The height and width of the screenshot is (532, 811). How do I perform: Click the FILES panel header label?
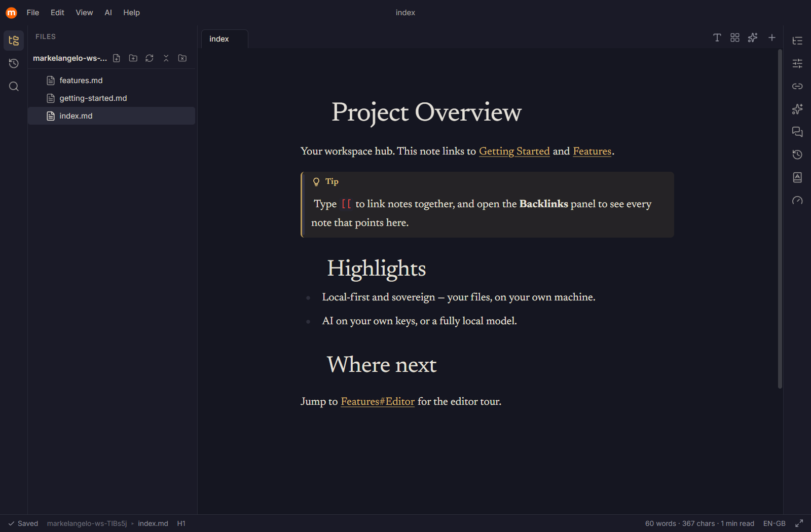point(46,36)
